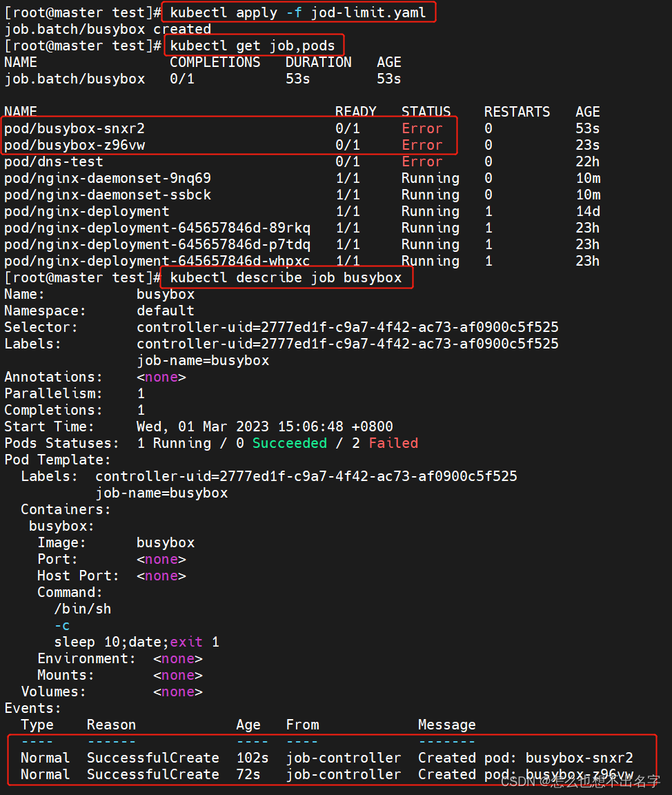672x795 pixels.
Task: Click the event message Created pod: busybox-snxr2
Action: [x=525, y=758]
